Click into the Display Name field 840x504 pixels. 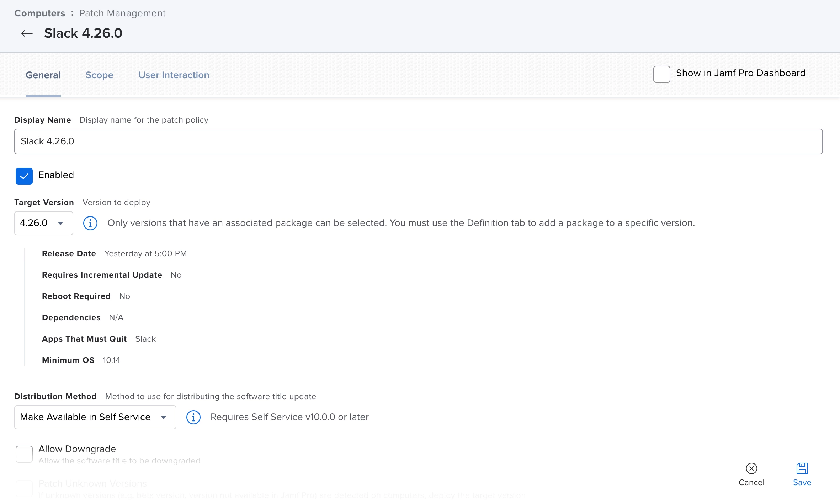point(418,141)
